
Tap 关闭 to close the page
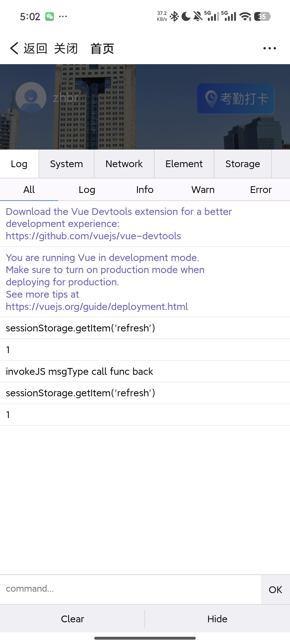click(66, 48)
